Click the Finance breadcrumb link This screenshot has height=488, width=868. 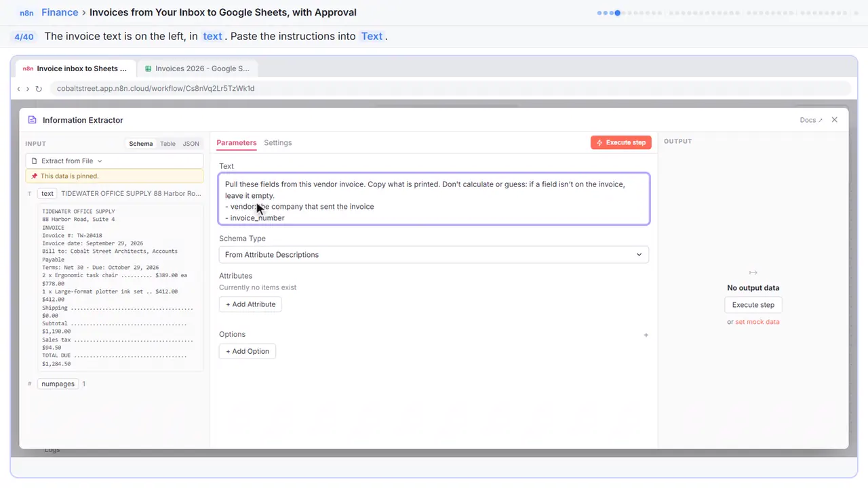tap(60, 12)
